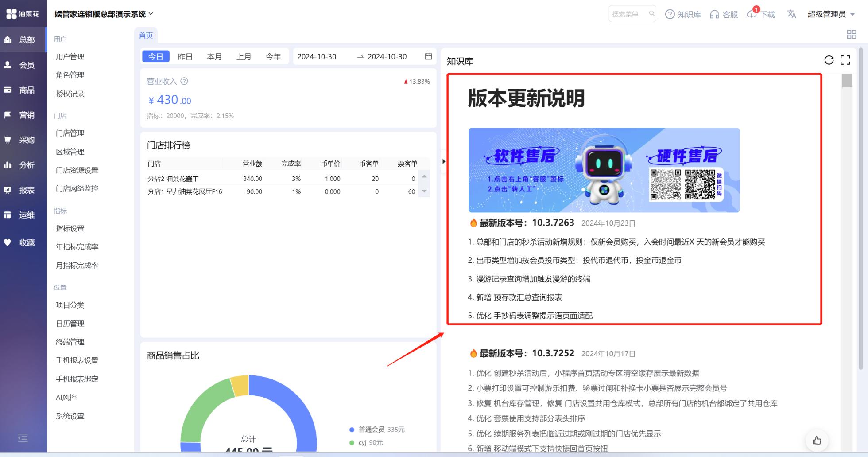Select the 首页 tab
868x457 pixels.
coord(146,35)
